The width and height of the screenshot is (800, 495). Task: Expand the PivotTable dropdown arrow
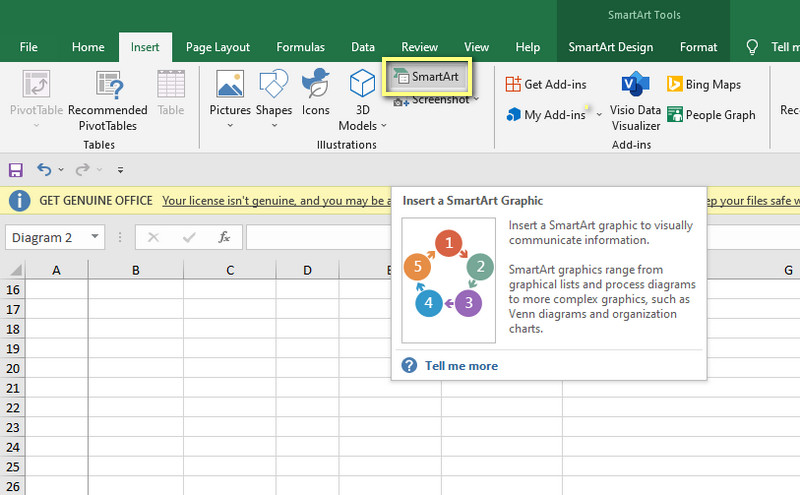pos(36,125)
